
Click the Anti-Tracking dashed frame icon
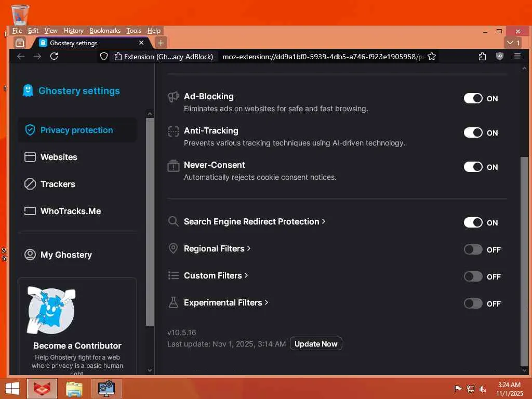pyautogui.click(x=174, y=131)
